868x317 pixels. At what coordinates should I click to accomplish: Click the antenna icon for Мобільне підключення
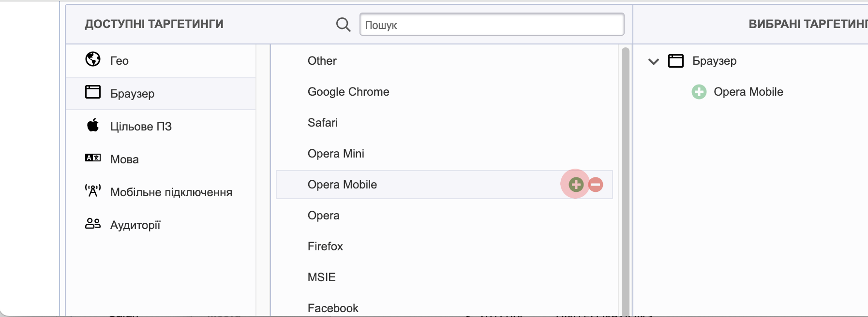point(93,191)
